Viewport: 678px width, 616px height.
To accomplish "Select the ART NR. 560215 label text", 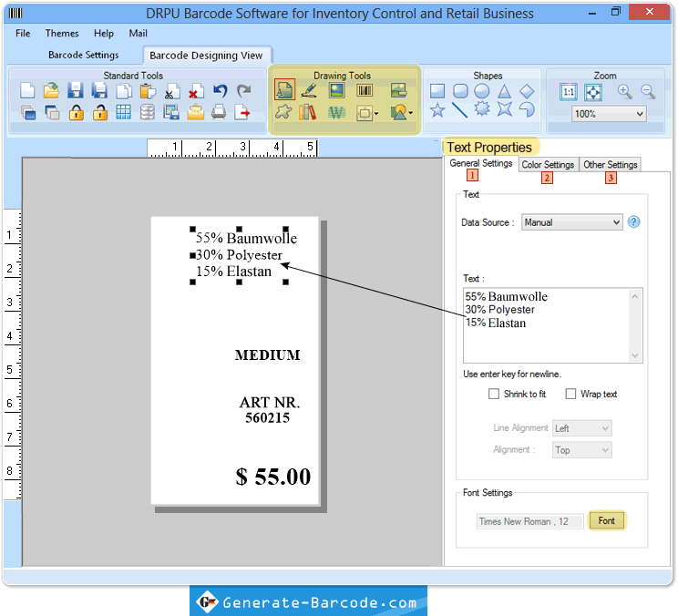I will (x=269, y=410).
